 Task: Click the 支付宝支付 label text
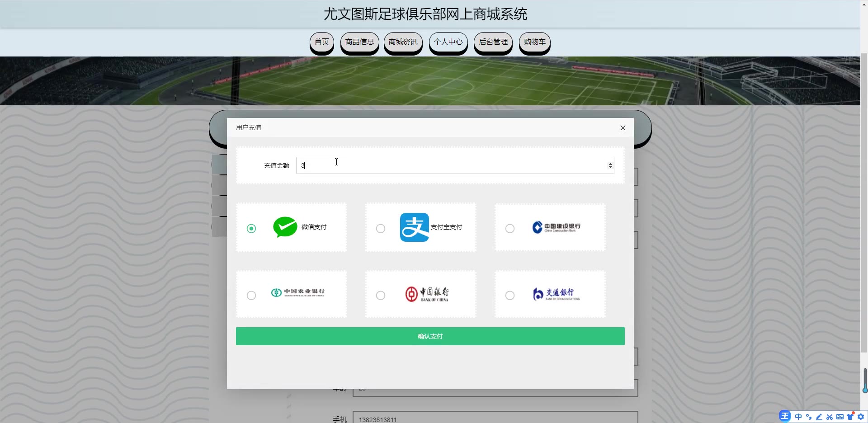446,227
